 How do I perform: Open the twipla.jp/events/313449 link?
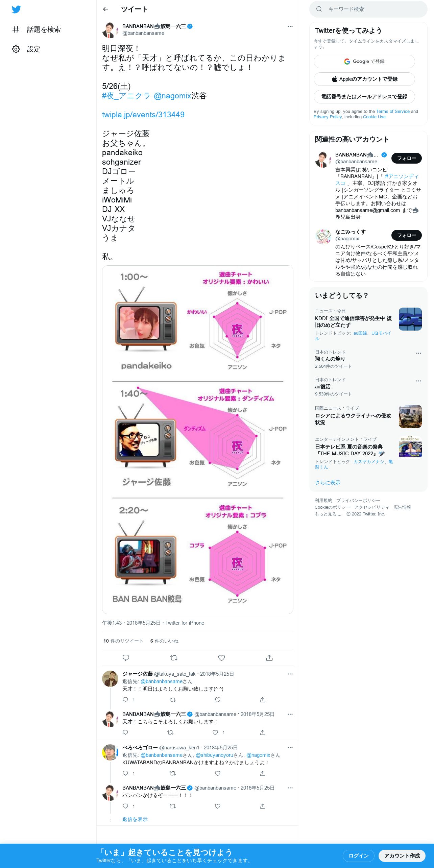[x=143, y=115]
